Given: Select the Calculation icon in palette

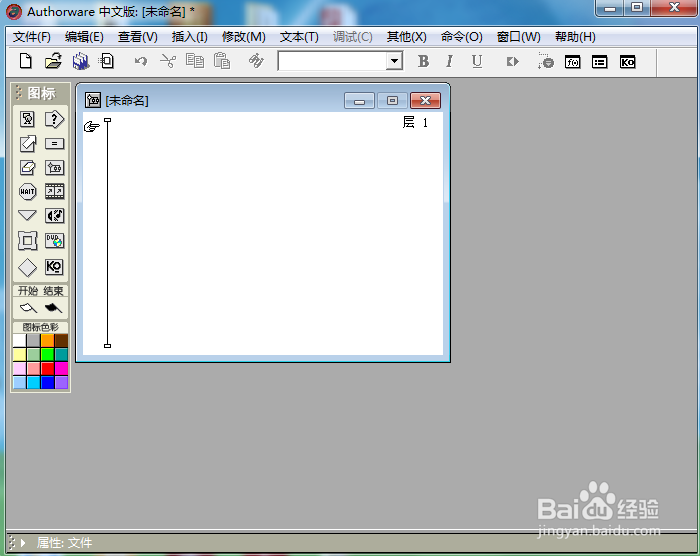Looking at the screenshot, I should pos(54,144).
